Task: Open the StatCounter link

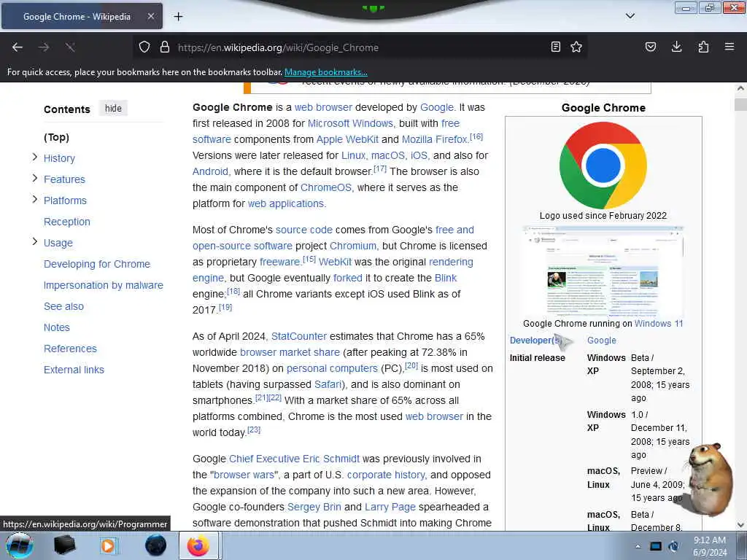Action: click(x=298, y=337)
